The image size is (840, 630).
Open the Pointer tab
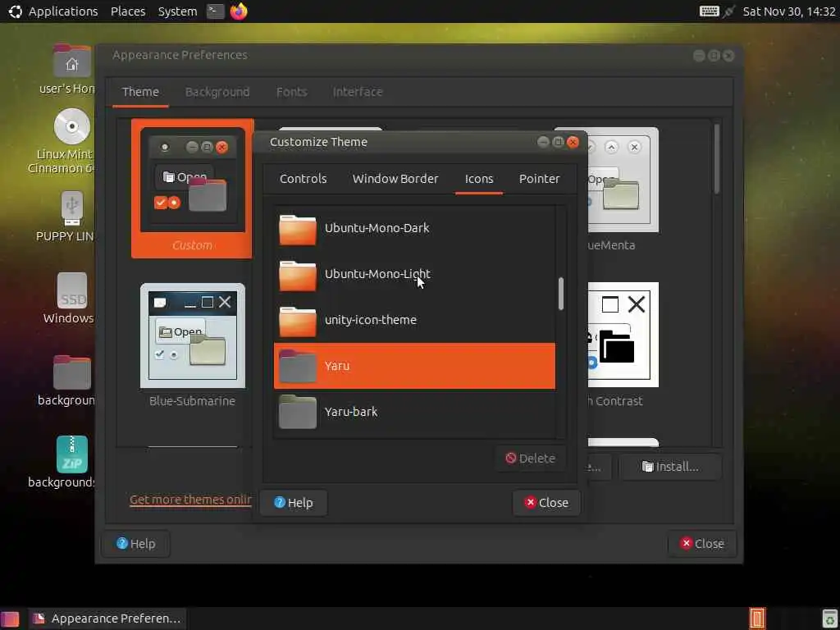tap(539, 179)
